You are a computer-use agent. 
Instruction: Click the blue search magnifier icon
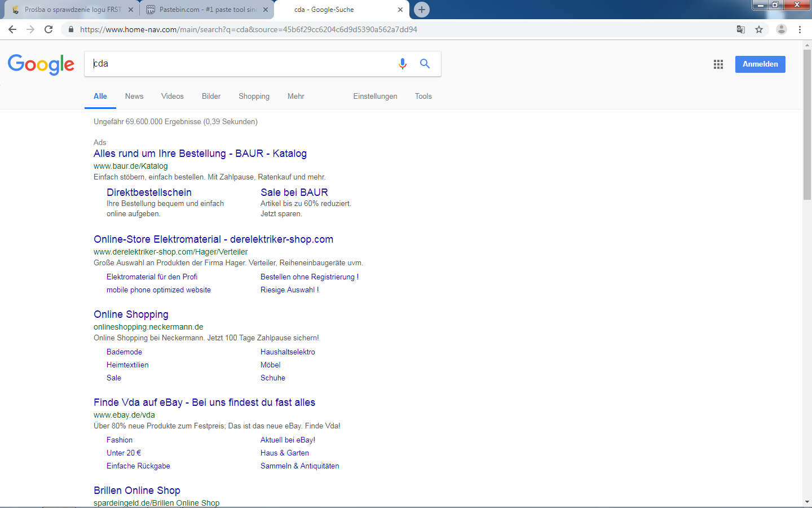[425, 64]
